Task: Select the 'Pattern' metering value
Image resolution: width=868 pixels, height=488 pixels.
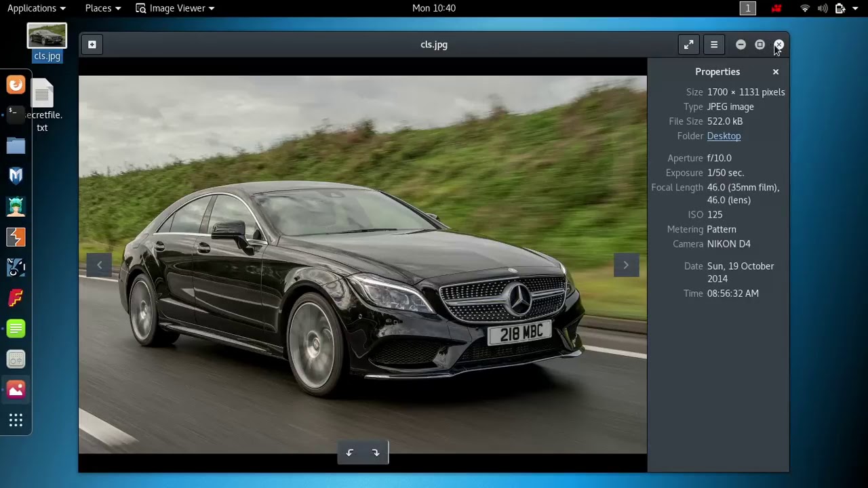Action: click(x=722, y=230)
